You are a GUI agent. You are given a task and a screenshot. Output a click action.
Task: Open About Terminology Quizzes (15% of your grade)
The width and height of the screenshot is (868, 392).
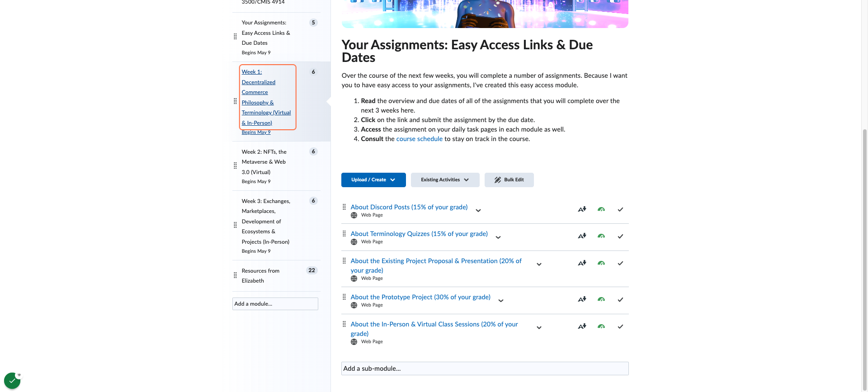coord(419,234)
